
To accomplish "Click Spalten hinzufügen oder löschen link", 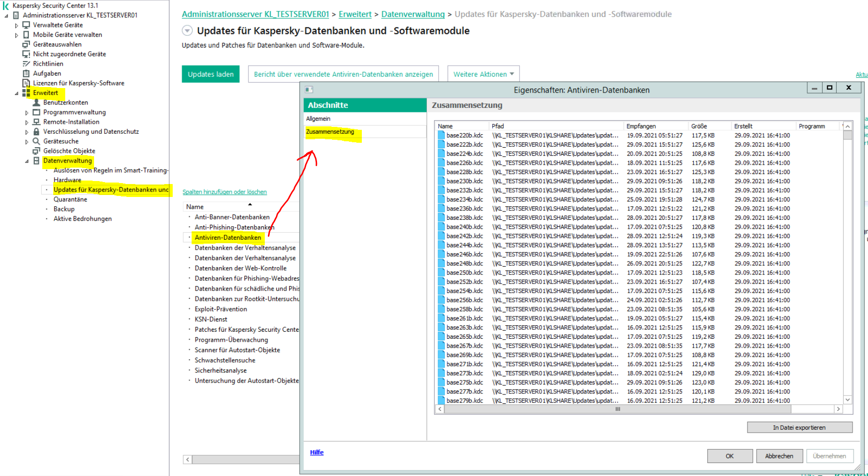I will click(224, 192).
